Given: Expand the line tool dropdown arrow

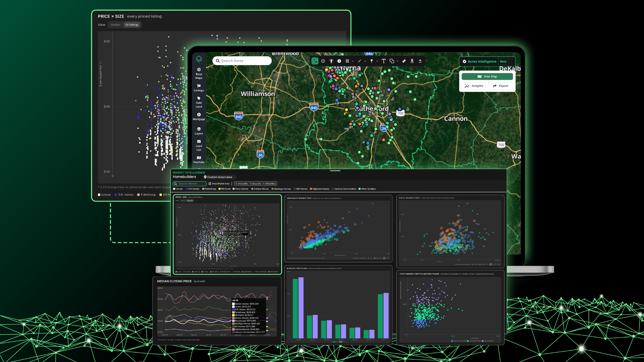Looking at the screenshot, I should [x=365, y=61].
